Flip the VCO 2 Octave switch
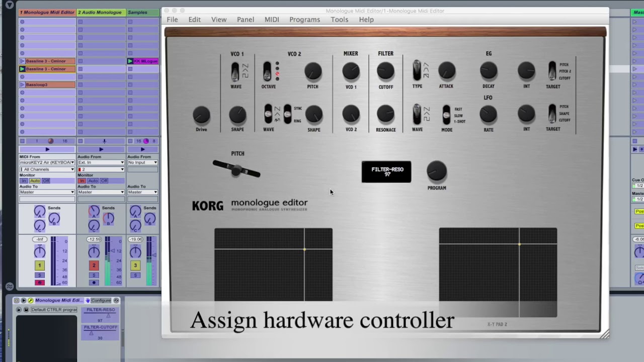 [267, 72]
